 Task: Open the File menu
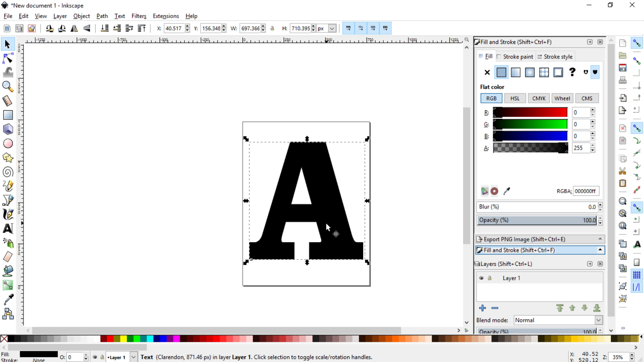click(x=8, y=16)
